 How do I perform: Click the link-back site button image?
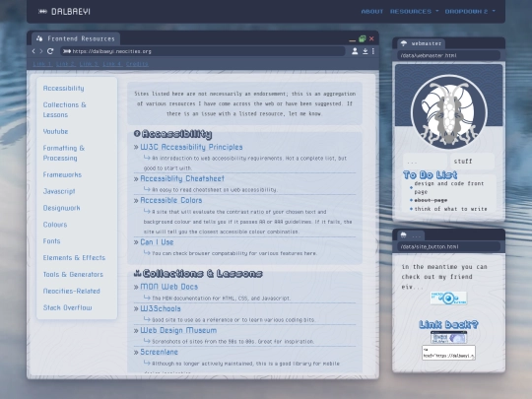click(x=448, y=337)
